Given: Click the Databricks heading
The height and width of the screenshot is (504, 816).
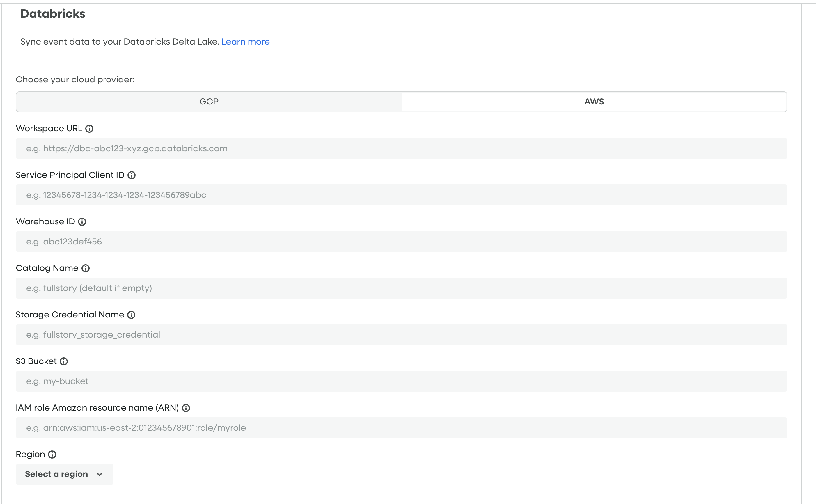Looking at the screenshot, I should tap(53, 14).
